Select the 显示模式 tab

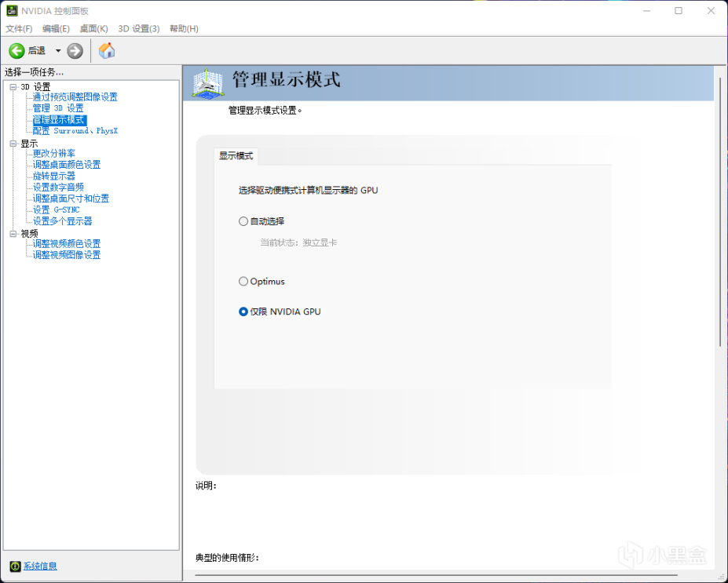[236, 156]
